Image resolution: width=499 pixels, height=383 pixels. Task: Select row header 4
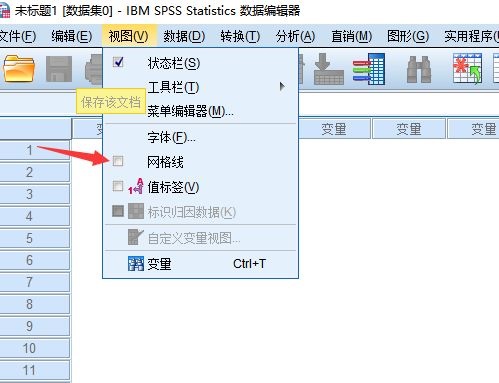pos(35,216)
